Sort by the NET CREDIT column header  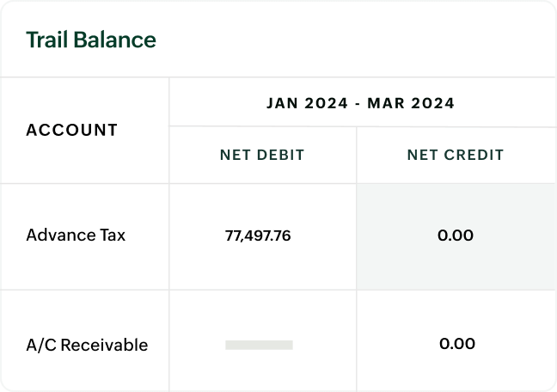456,156
